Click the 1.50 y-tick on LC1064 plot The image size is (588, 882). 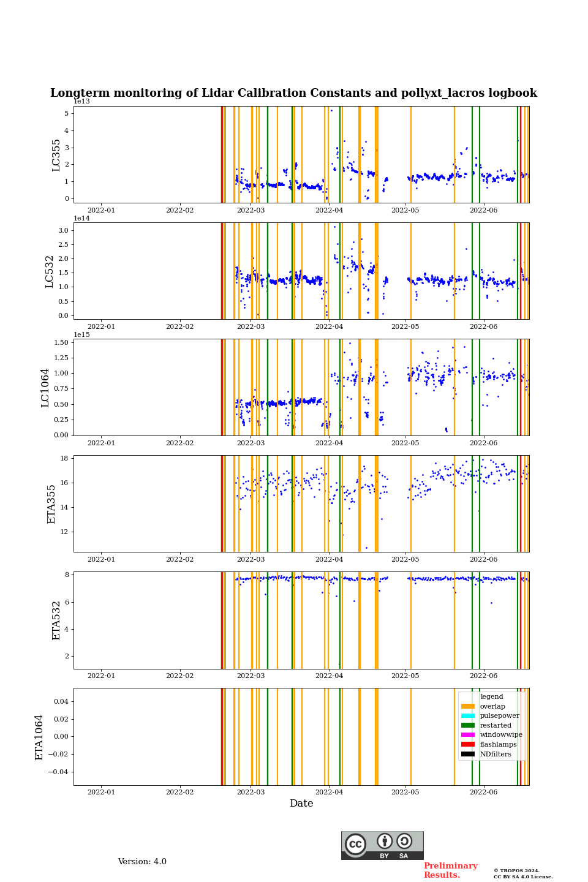[x=61, y=342]
